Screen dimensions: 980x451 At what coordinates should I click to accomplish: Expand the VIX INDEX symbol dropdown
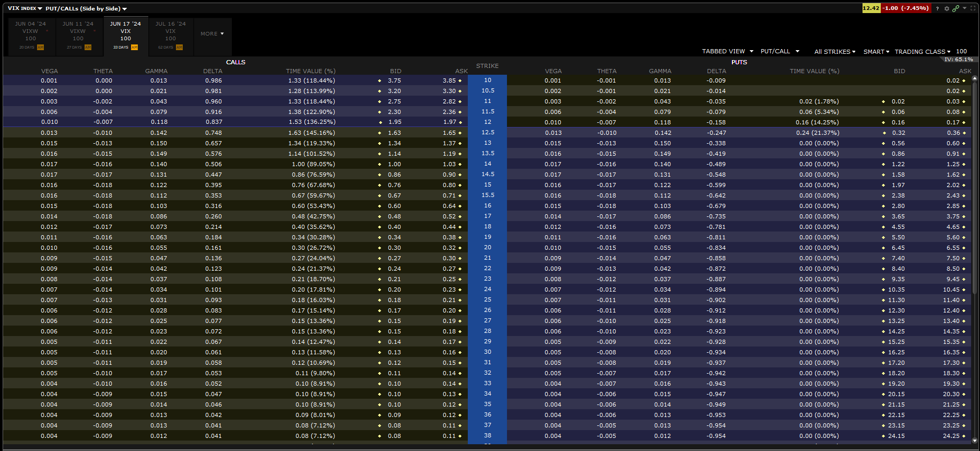(40, 9)
